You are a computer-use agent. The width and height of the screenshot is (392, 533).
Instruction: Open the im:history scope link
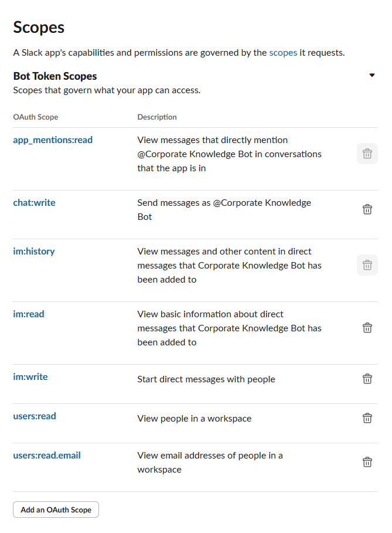coord(33,252)
